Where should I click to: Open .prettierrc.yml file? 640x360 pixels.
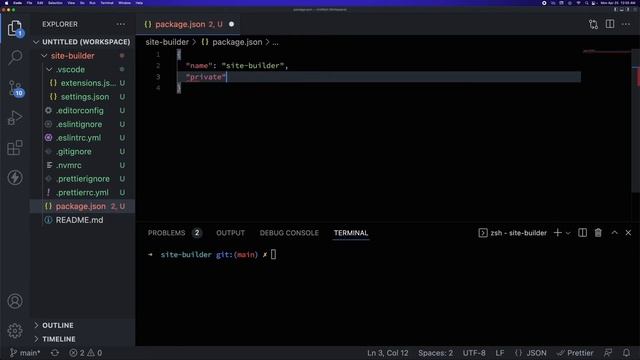[82, 192]
